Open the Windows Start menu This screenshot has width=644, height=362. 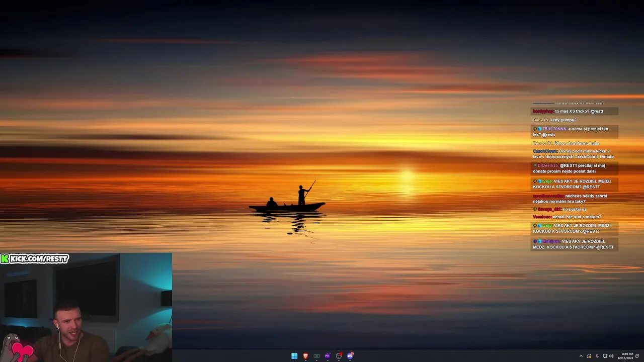point(294,356)
